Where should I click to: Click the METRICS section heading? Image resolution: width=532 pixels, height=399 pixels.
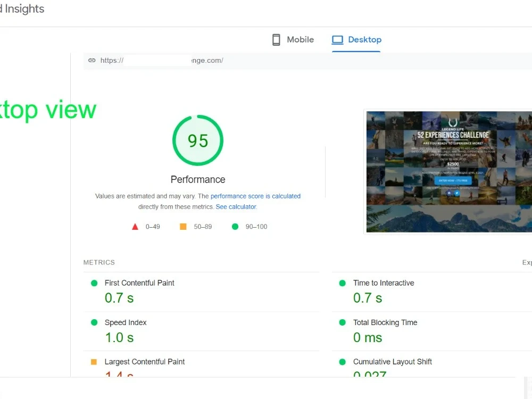click(99, 262)
